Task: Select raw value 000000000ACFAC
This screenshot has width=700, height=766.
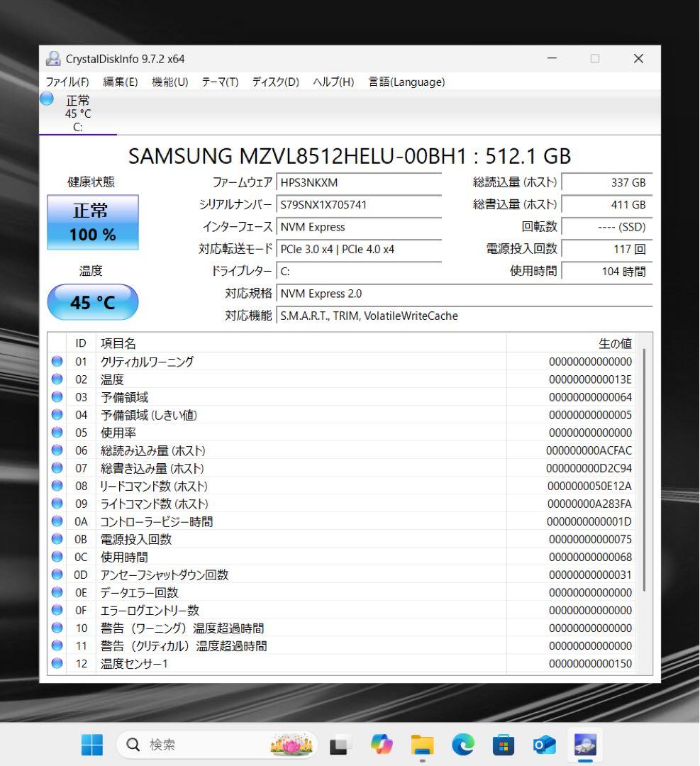Action: pyautogui.click(x=589, y=450)
